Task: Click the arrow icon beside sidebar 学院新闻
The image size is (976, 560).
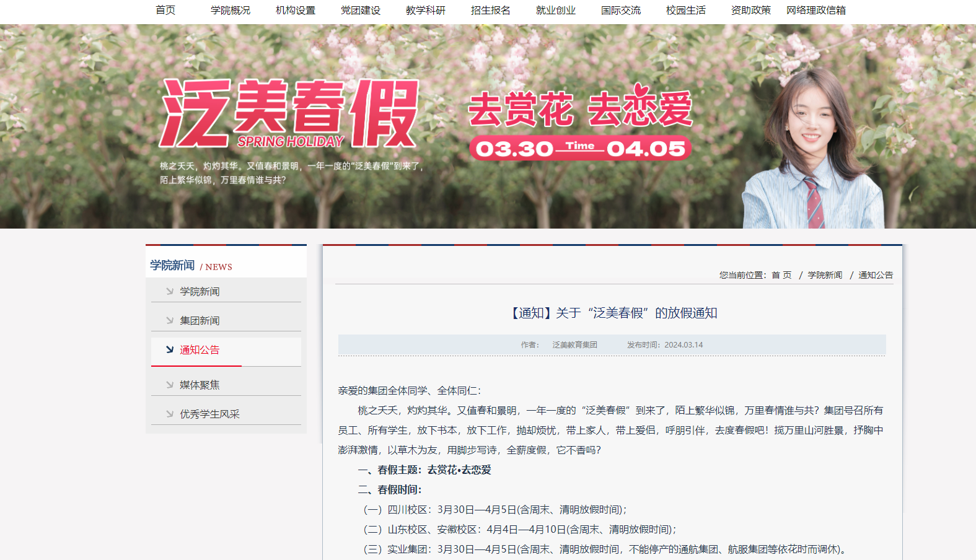Action: point(169,291)
